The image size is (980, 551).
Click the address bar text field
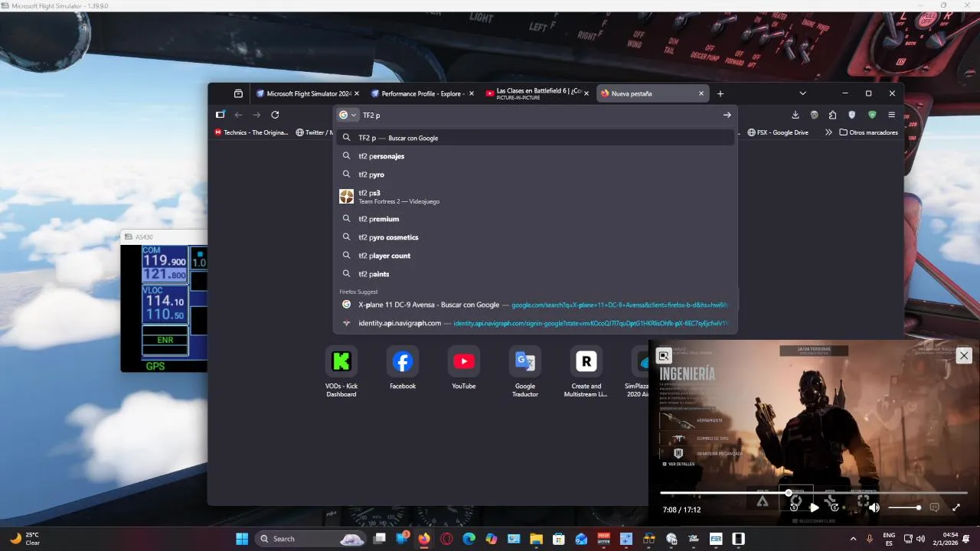pyautogui.click(x=539, y=115)
